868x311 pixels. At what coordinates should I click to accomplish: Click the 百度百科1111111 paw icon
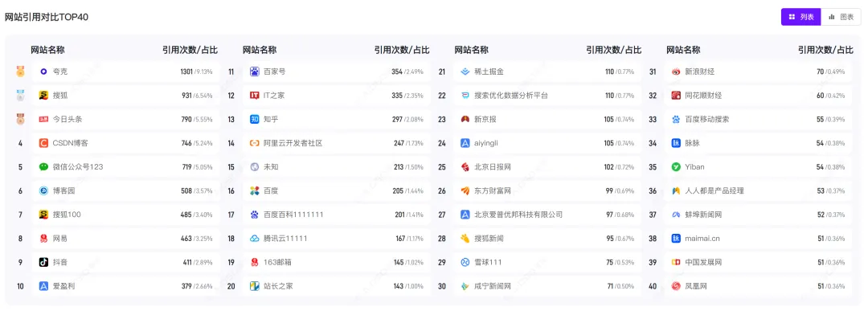(x=255, y=214)
